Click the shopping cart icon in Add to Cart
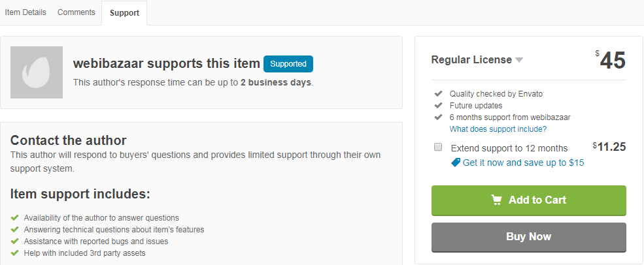This screenshot has height=265, width=644. (496, 200)
